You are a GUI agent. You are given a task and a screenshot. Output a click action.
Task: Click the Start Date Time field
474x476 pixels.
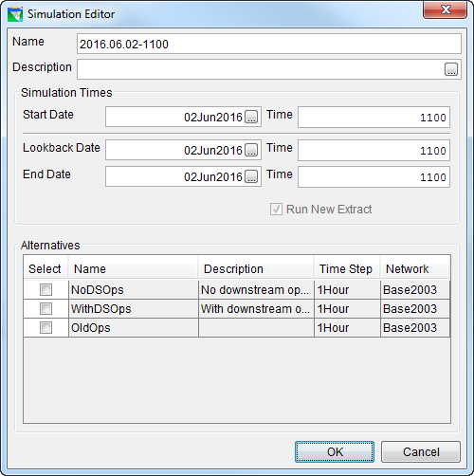click(374, 118)
